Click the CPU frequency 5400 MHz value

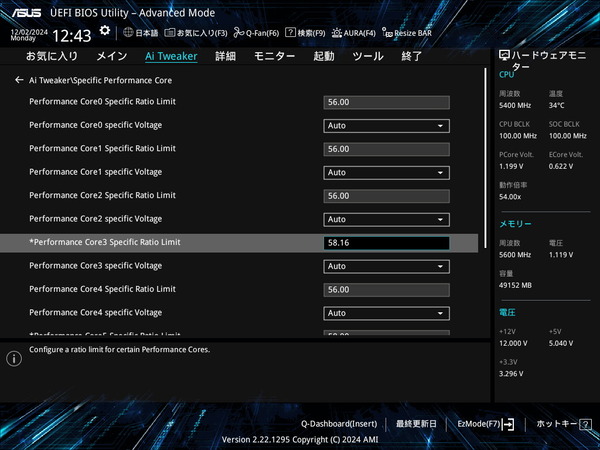(x=515, y=105)
